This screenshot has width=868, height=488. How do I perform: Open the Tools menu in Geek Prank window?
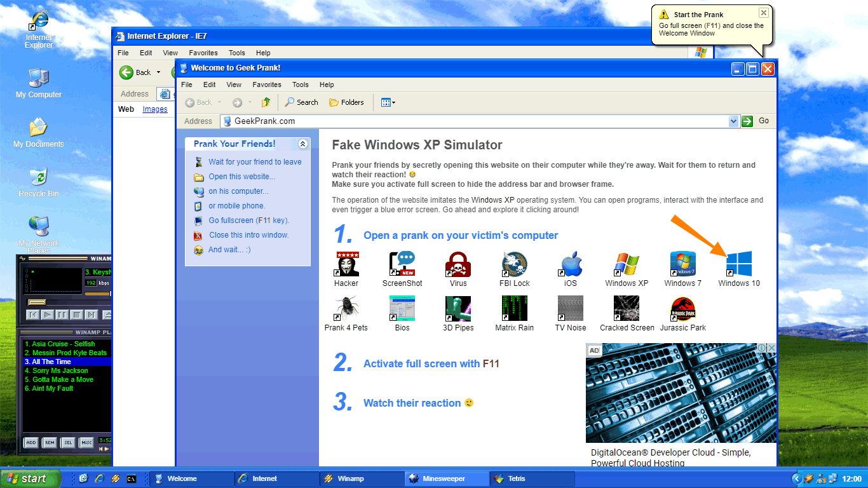(x=300, y=85)
